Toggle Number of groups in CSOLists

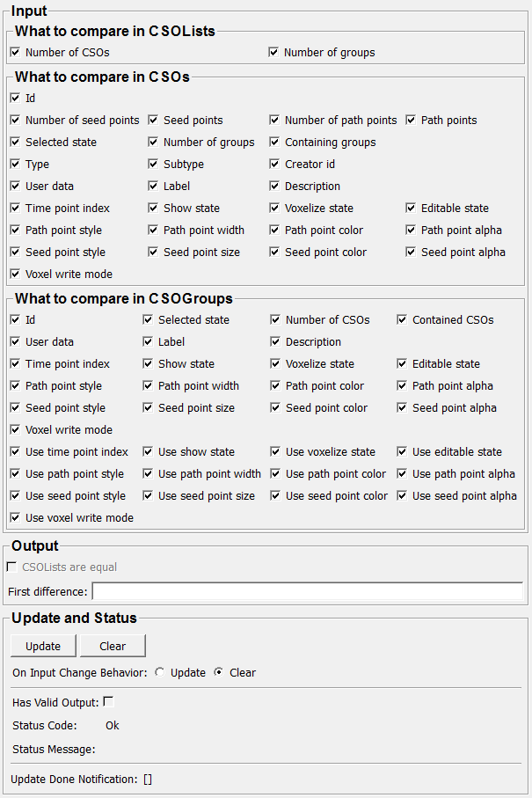click(x=273, y=53)
